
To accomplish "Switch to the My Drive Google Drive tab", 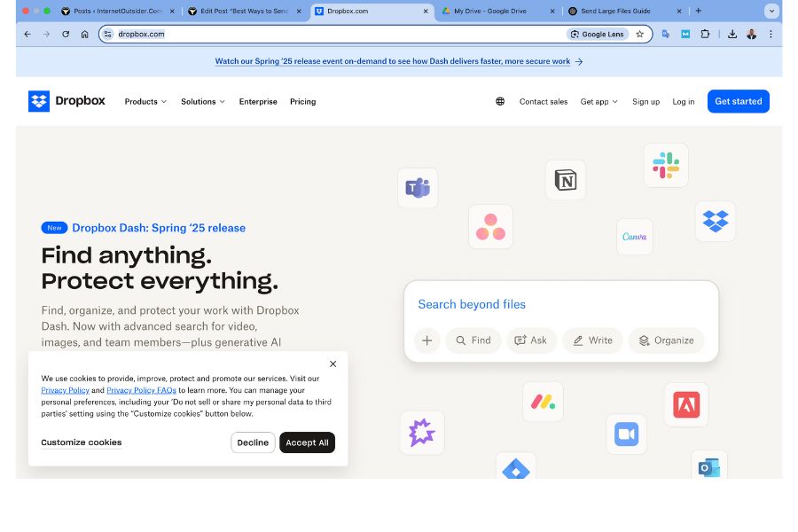I will [497, 11].
